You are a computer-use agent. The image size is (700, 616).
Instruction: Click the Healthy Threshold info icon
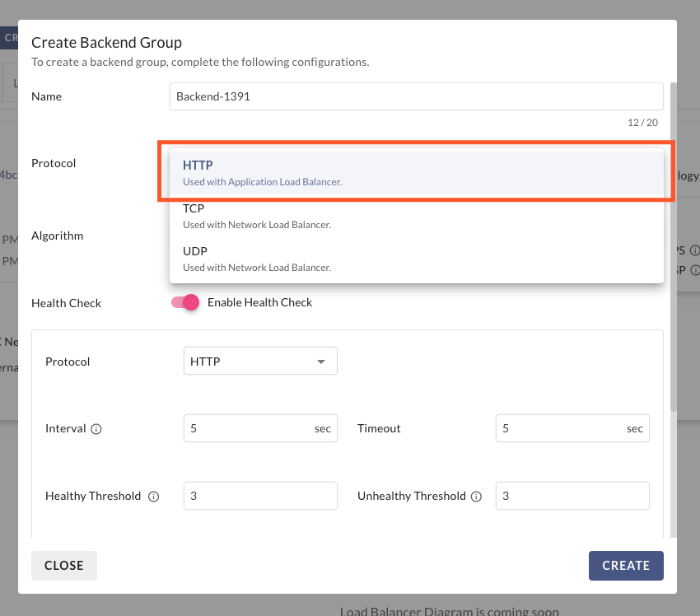pos(153,497)
